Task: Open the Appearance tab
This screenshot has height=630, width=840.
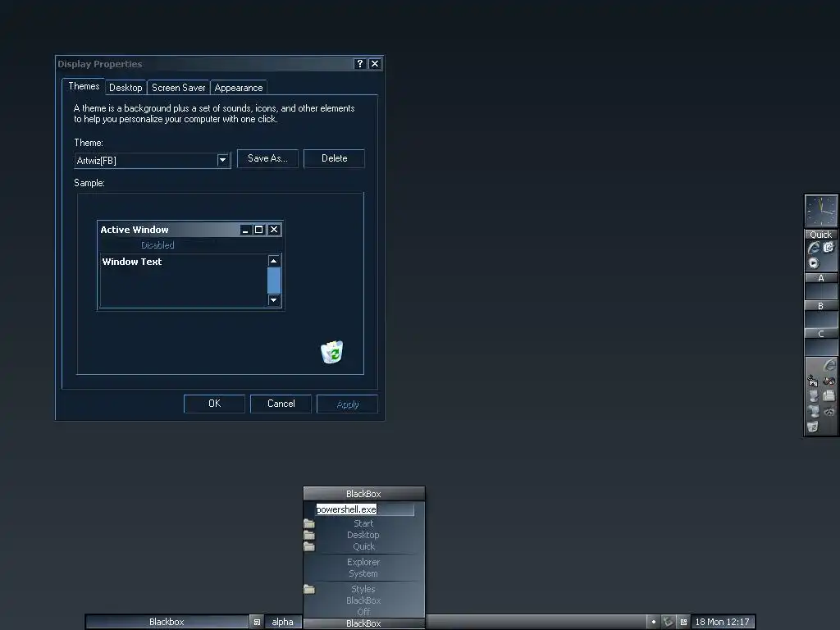Action: pos(239,88)
